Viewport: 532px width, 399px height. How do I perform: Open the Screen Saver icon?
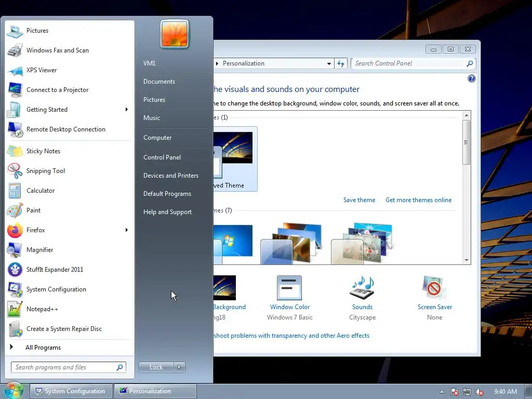point(434,288)
